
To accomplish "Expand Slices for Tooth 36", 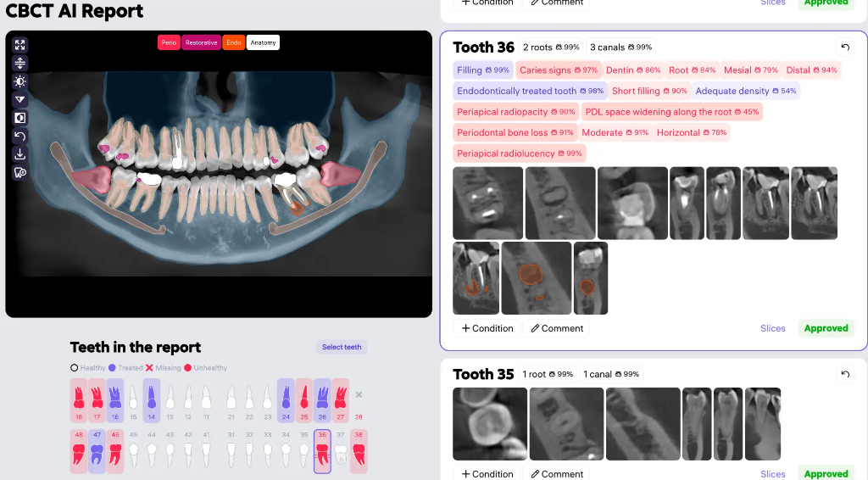I will (772, 328).
